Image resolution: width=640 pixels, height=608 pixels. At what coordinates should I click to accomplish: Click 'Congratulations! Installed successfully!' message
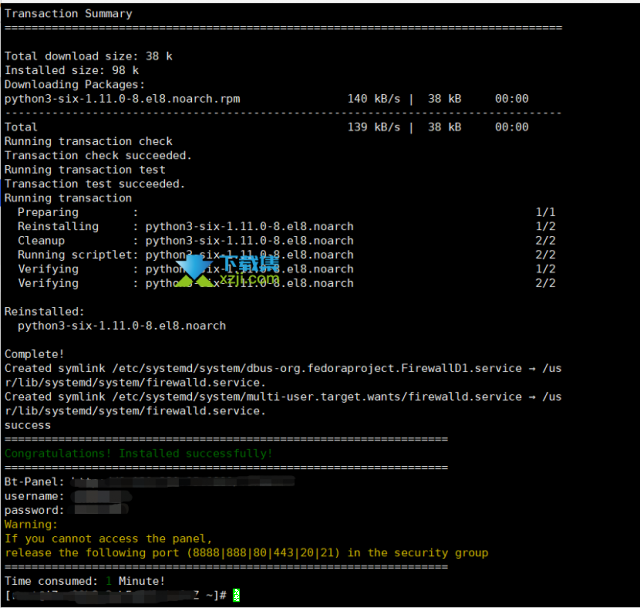tap(138, 453)
